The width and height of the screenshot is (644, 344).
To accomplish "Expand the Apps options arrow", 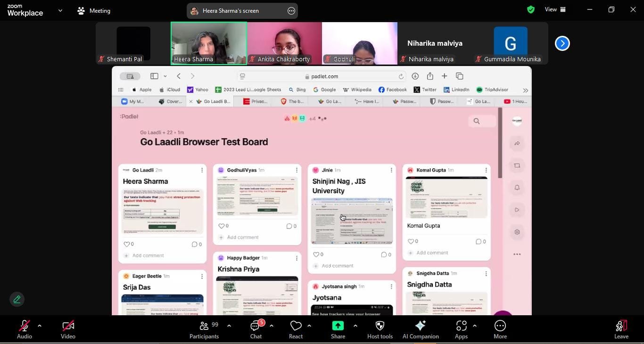I will pos(475,326).
